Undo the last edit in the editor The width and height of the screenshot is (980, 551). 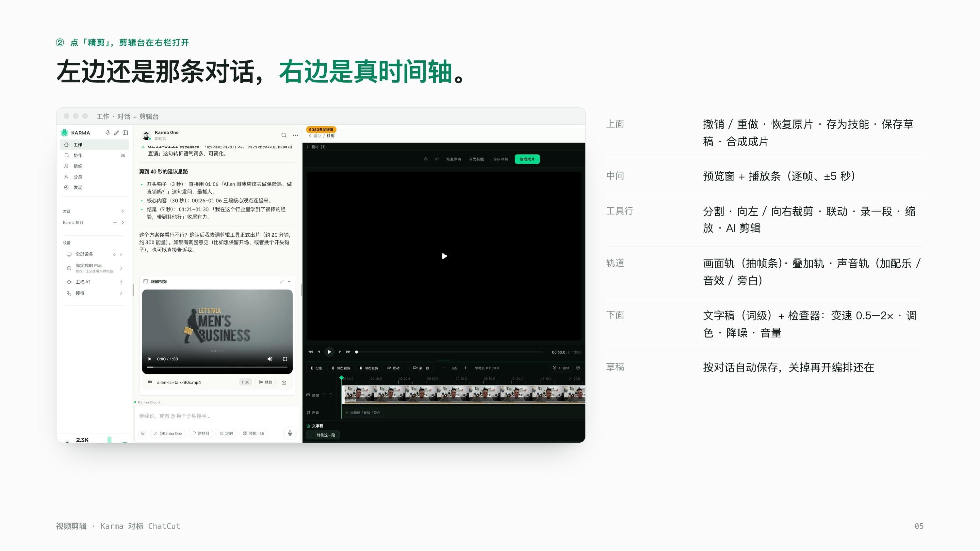(426, 159)
